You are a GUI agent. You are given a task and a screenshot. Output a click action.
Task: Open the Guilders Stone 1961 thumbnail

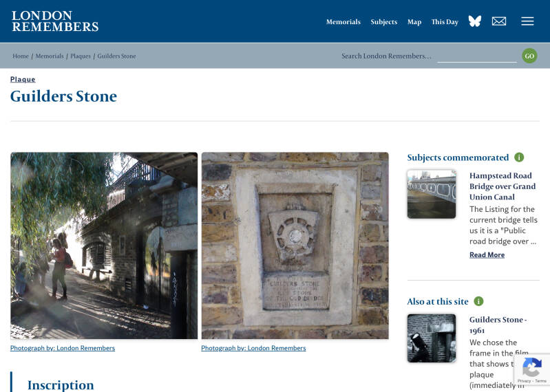pos(432,338)
